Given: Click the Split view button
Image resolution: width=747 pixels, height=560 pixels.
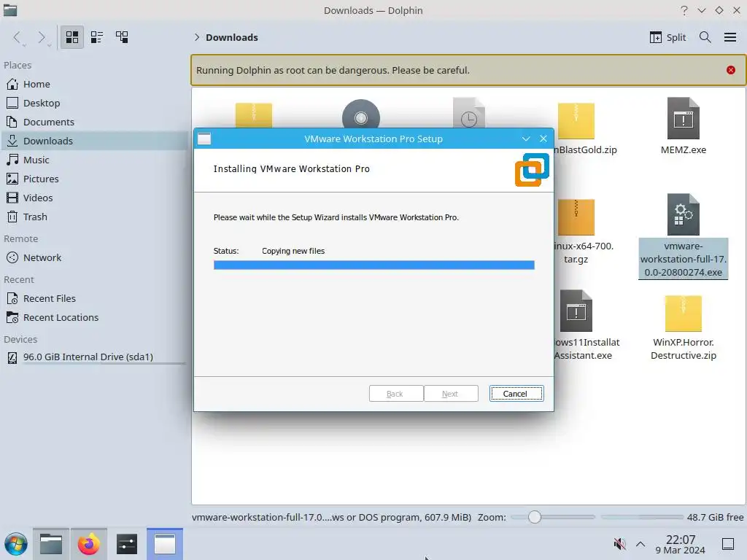Looking at the screenshot, I should click(667, 37).
